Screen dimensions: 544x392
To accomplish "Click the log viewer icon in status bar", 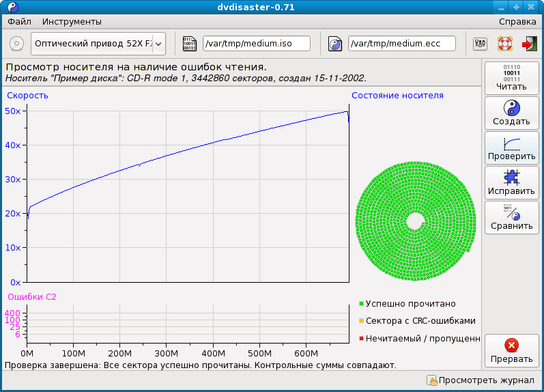I will click(432, 380).
